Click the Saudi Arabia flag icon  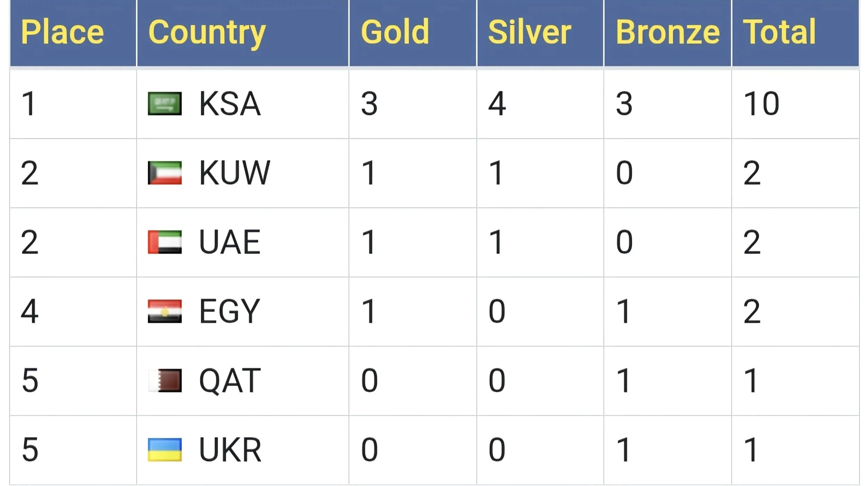pyautogui.click(x=165, y=103)
